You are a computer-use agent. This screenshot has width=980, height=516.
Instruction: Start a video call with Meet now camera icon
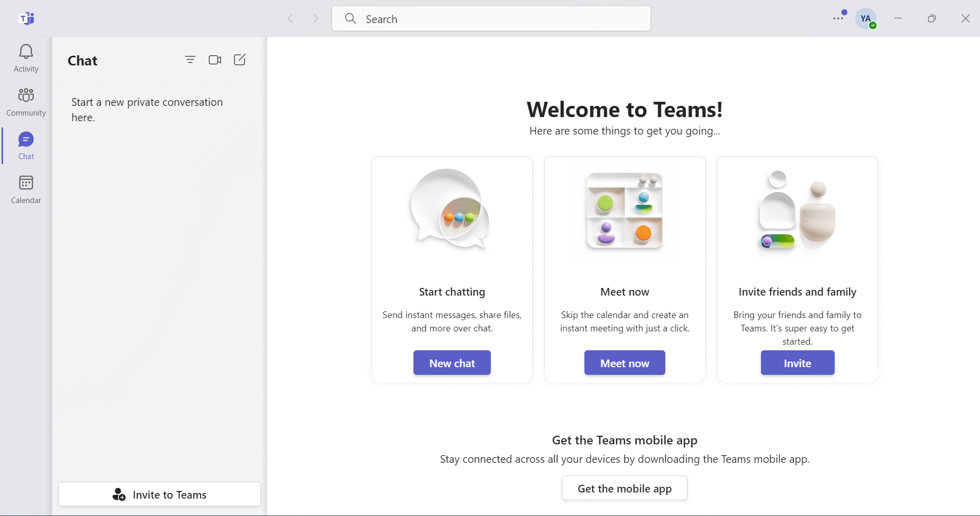coord(215,60)
